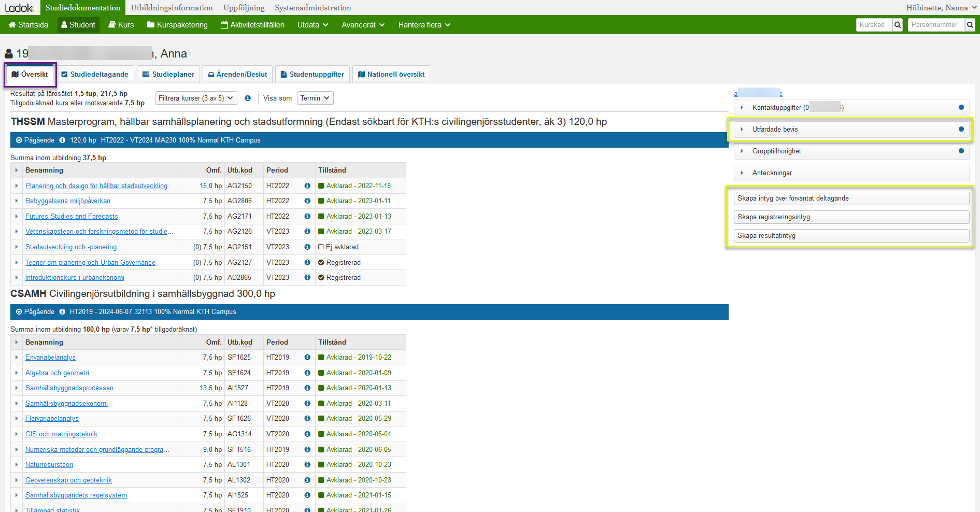Screen dimensions: 980x512
Task: Click info icon for SF1516 row
Action: coord(307,449)
